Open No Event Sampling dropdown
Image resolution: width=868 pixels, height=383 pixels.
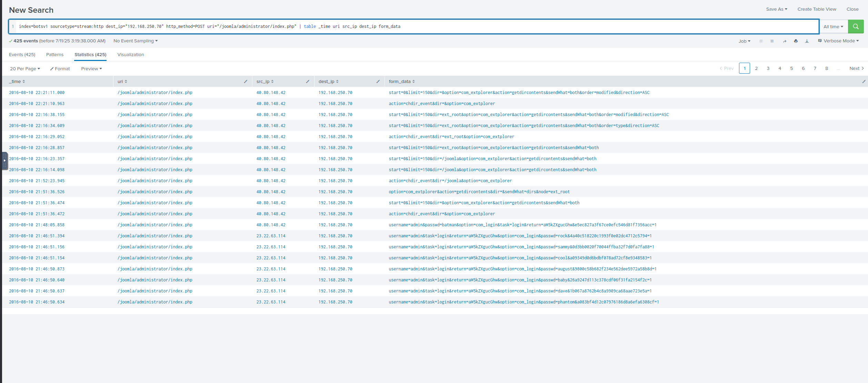click(x=136, y=41)
